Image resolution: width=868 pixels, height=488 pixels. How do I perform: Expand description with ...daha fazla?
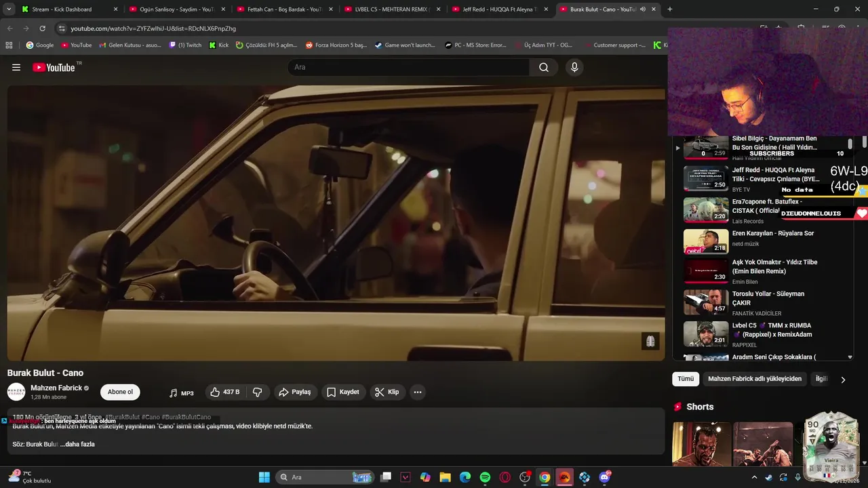(77, 444)
